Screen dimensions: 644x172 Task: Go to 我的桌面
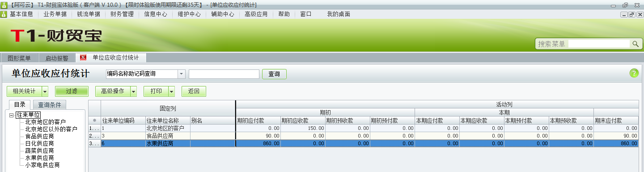coord(339,14)
